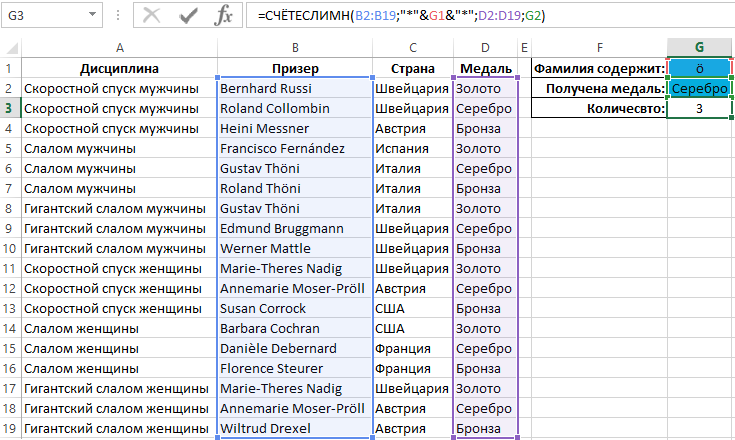Select column G header

point(699,47)
